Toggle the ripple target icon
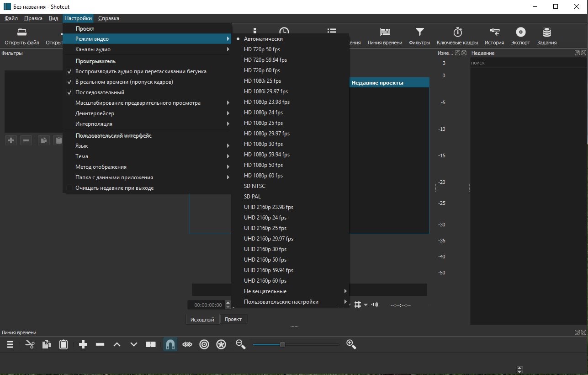The width and height of the screenshot is (588, 375). 204,344
